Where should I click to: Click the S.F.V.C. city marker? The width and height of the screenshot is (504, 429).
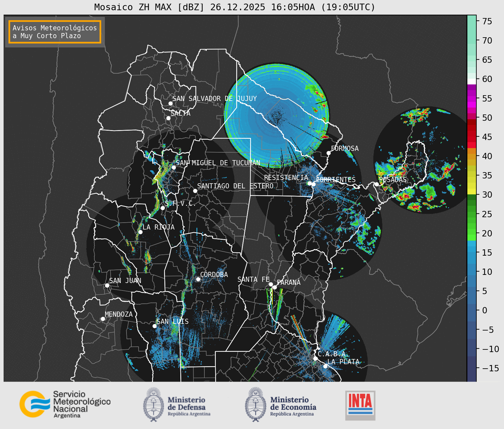(163, 208)
